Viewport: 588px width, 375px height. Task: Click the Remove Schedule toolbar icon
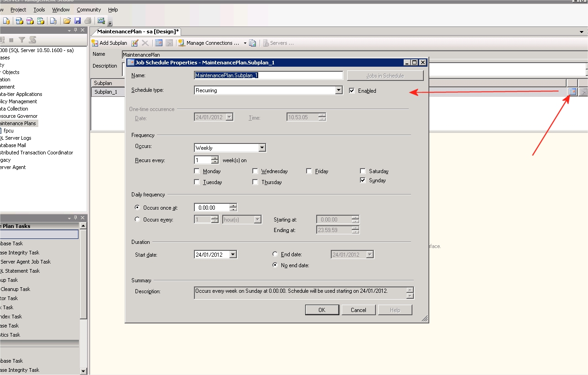[169, 43]
